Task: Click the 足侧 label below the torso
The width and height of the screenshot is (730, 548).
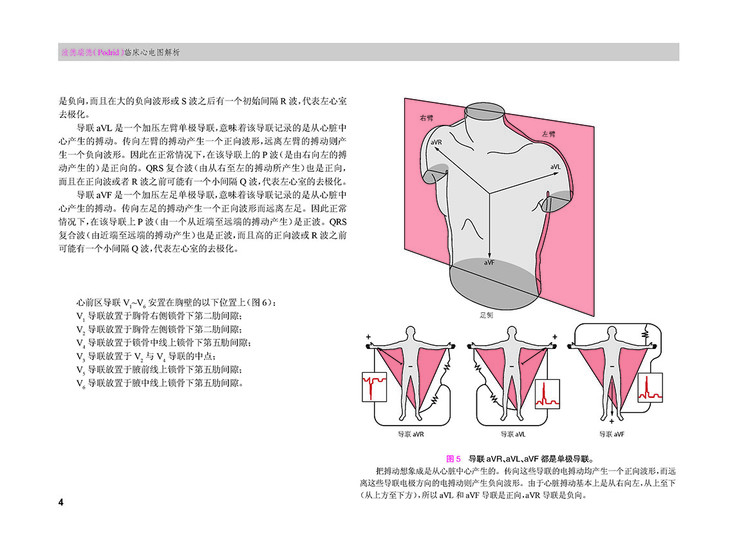Action: pyautogui.click(x=487, y=314)
